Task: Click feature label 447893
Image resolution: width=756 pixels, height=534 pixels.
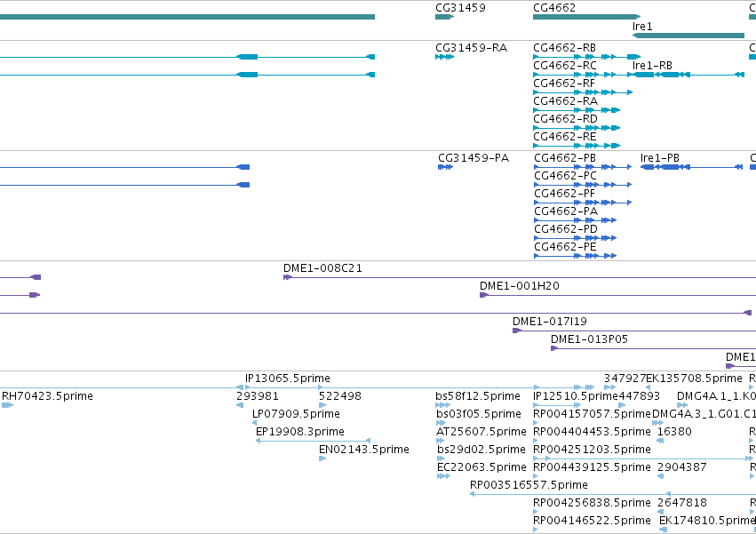Action: [639, 396]
